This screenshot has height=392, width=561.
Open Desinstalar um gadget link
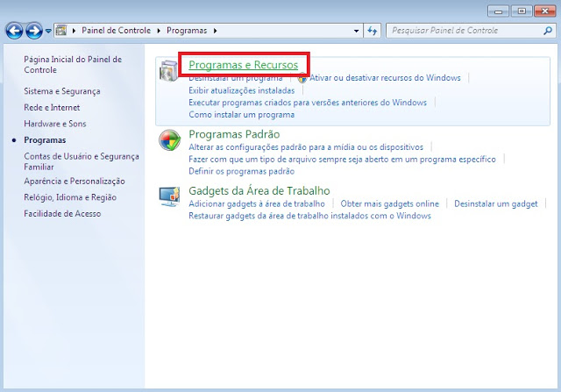[496, 203]
